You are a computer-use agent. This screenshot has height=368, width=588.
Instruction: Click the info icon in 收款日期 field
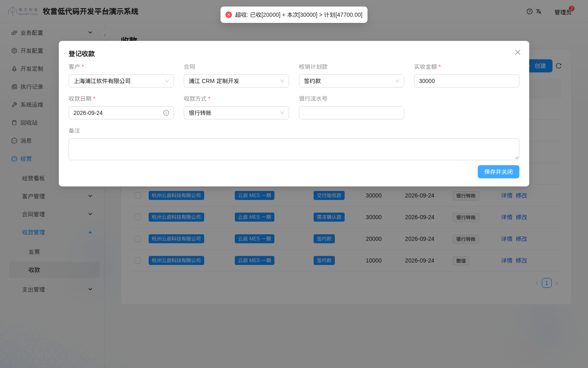click(x=166, y=113)
